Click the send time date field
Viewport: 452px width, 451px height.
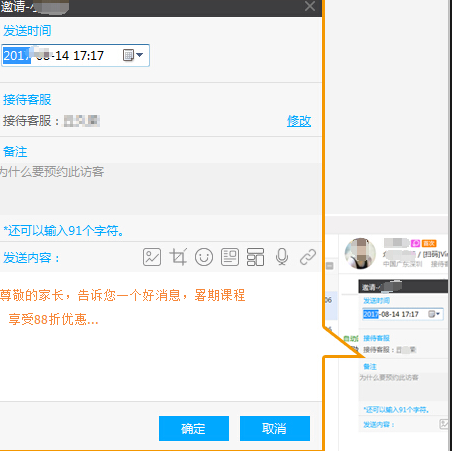[75, 55]
